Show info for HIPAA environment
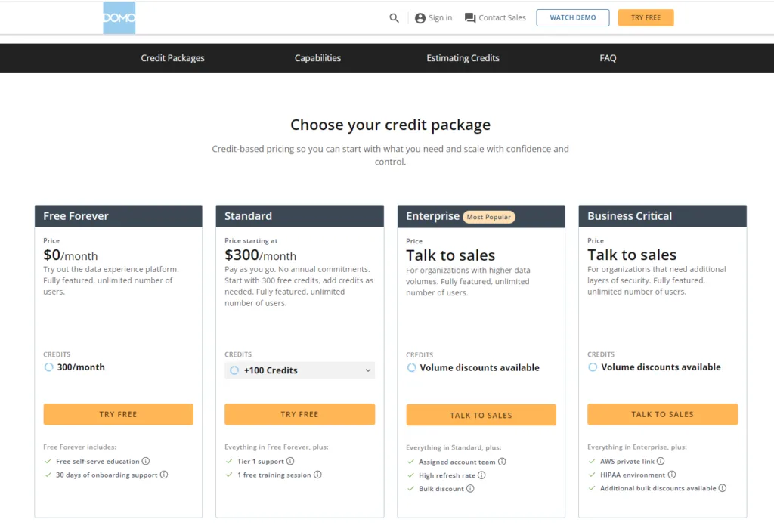The image size is (774, 532). click(x=672, y=475)
